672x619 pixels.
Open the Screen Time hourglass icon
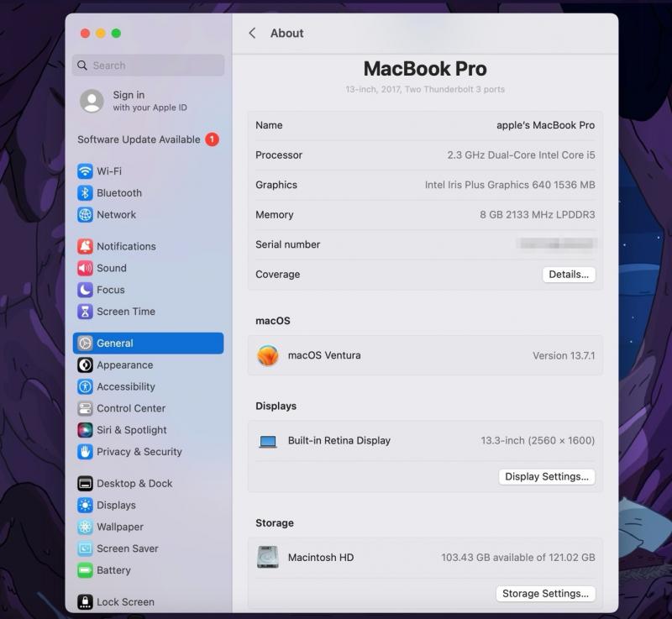(x=85, y=312)
